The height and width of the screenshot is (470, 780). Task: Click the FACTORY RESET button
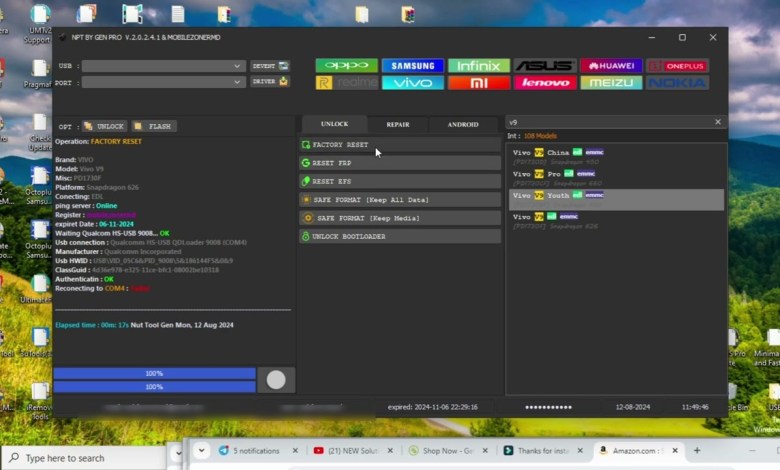tap(400, 145)
